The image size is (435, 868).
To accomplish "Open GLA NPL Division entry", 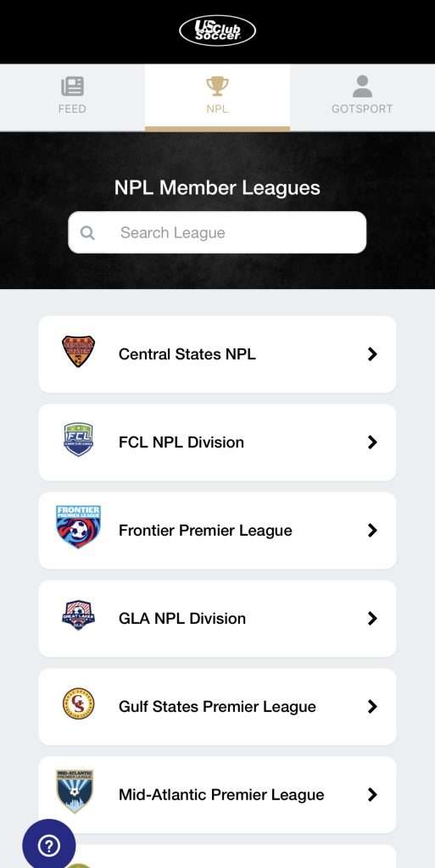I will click(x=217, y=618).
